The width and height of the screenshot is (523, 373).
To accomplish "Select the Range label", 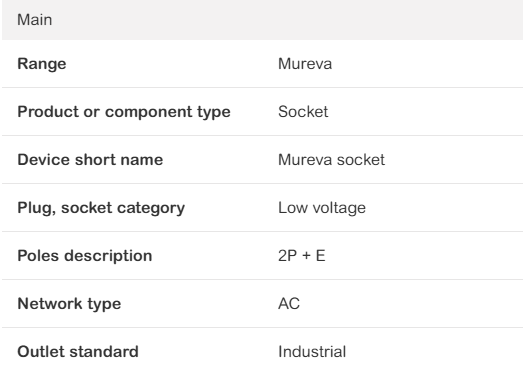I will tap(42, 64).
